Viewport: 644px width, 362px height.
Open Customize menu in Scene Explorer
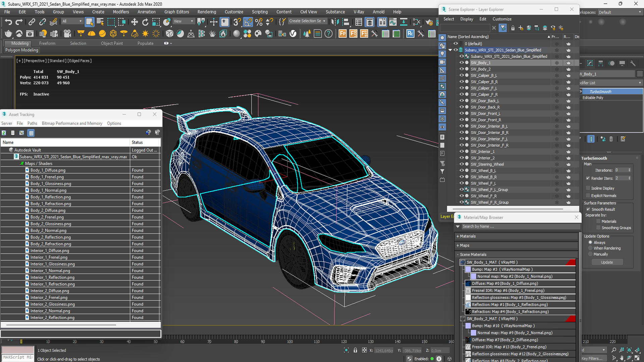coord(502,19)
